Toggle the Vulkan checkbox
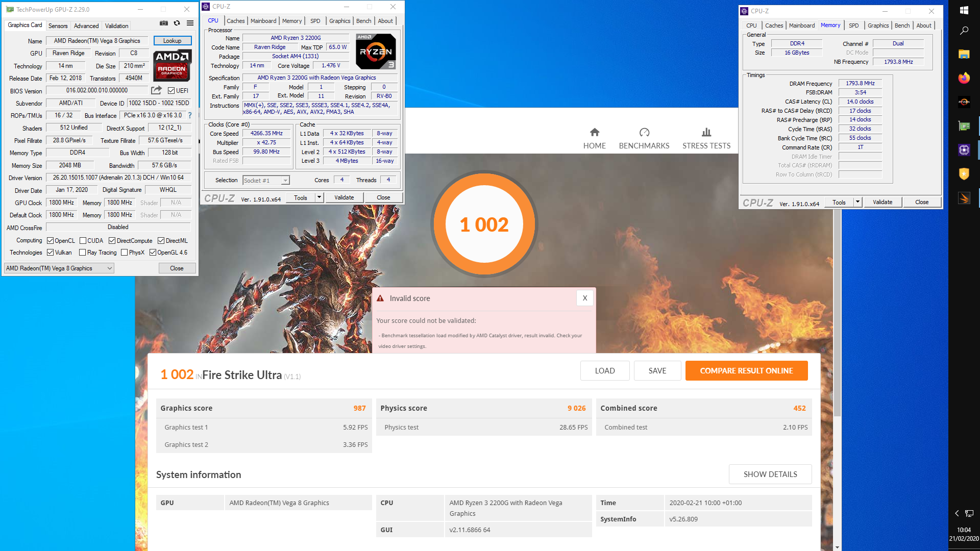The image size is (980, 551). pyautogui.click(x=50, y=253)
